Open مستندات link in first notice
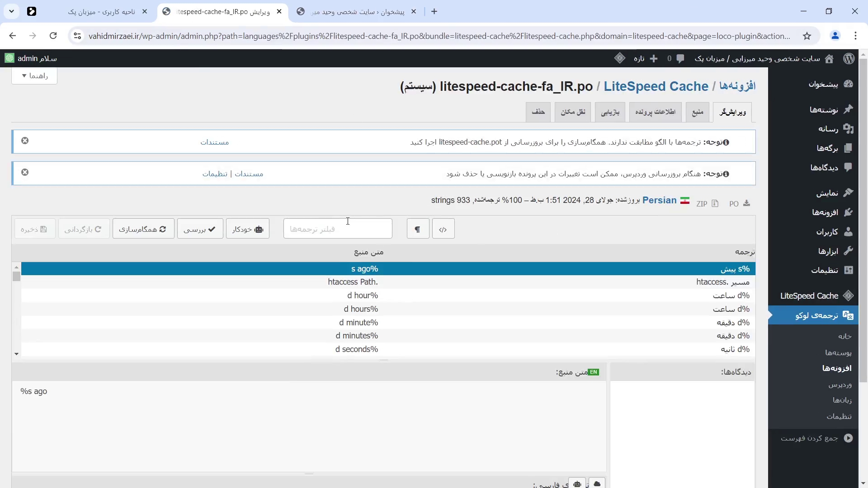The height and width of the screenshot is (488, 868). click(x=215, y=142)
